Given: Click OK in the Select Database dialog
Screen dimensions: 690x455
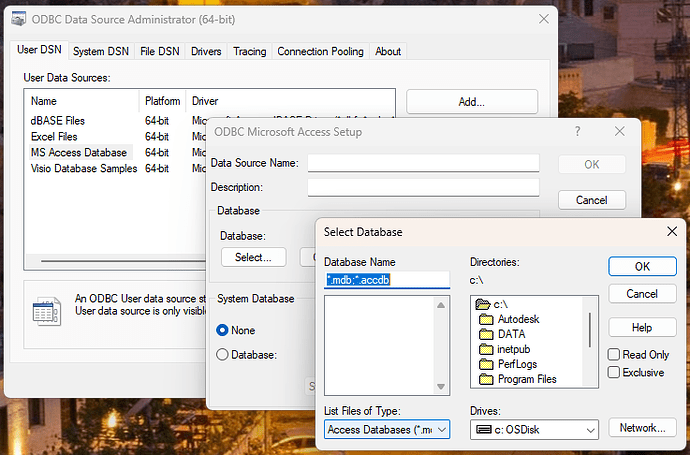Looking at the screenshot, I should 642,267.
